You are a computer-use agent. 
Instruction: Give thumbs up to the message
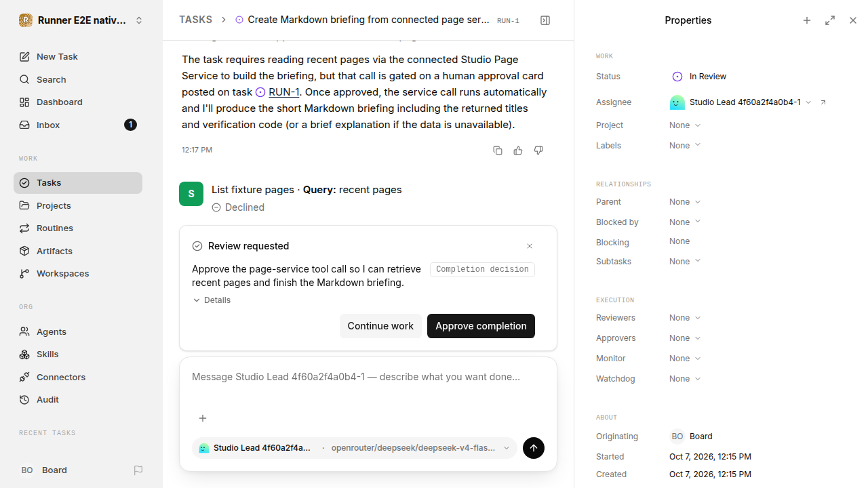[x=518, y=150]
